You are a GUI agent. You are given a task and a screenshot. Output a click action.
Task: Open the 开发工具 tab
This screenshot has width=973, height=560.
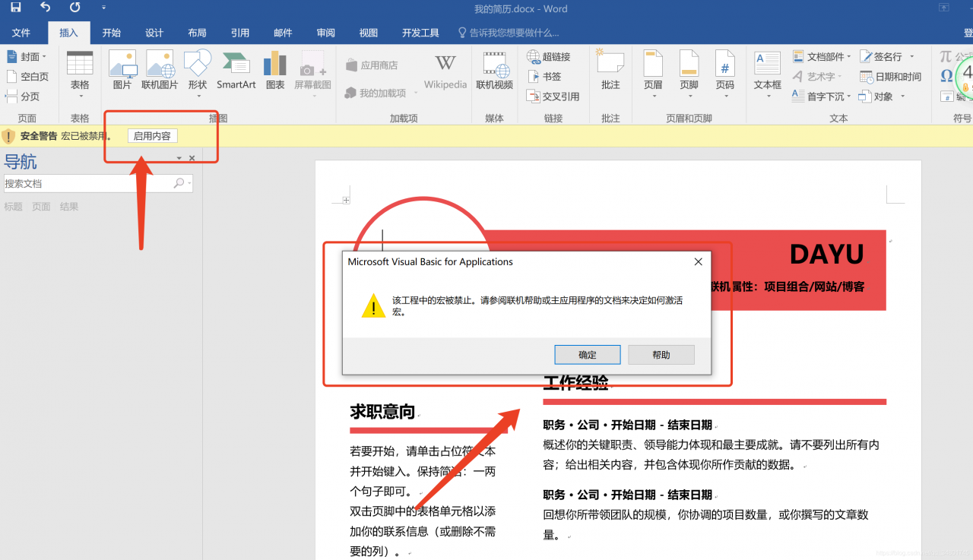420,33
